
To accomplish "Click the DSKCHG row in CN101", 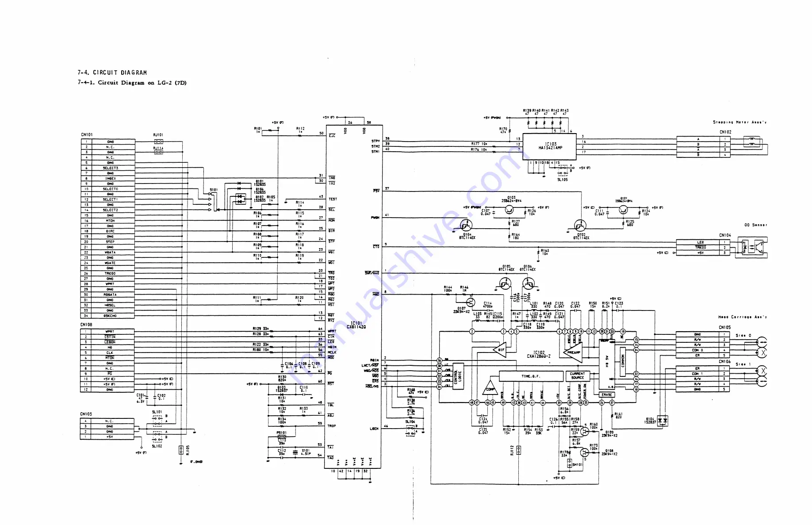I will tap(108, 316).
